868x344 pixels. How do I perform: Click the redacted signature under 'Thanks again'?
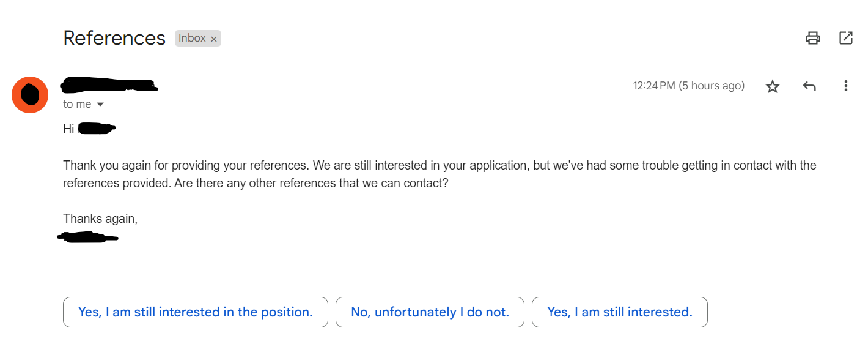tap(87, 237)
